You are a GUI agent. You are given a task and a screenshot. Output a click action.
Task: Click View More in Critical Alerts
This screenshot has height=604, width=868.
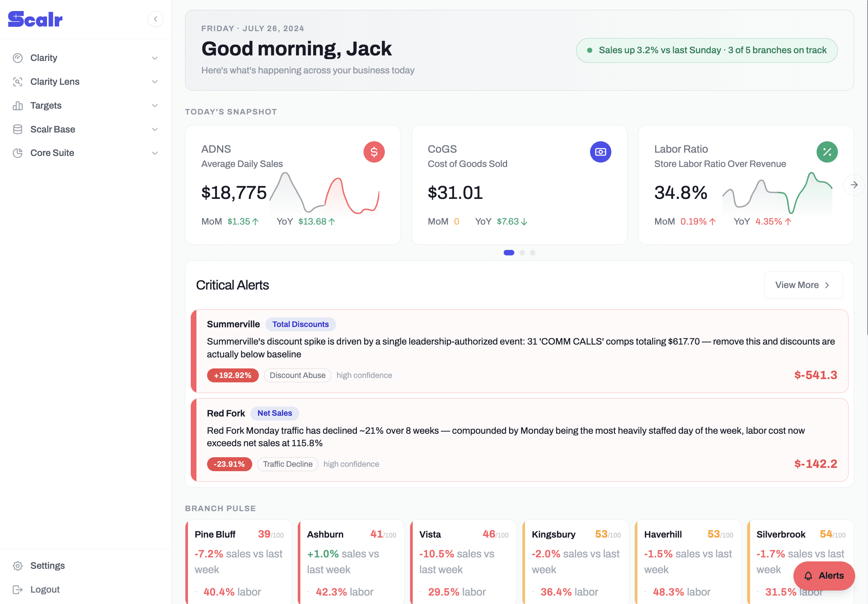point(803,285)
